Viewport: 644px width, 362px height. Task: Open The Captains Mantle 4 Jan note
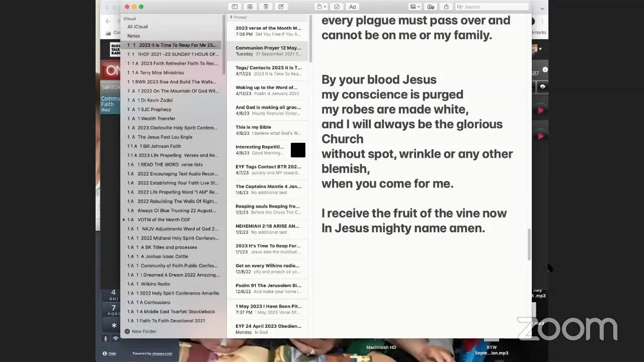pos(268,189)
